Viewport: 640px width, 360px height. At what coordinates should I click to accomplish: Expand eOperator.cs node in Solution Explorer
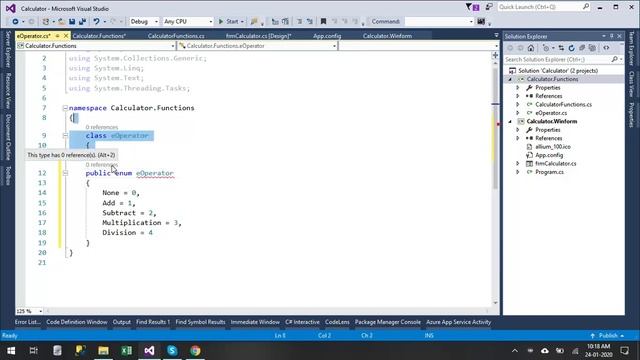tap(518, 113)
